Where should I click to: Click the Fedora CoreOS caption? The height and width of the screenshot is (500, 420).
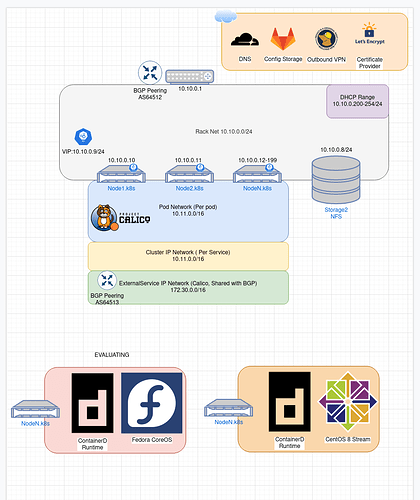pyautogui.click(x=152, y=440)
